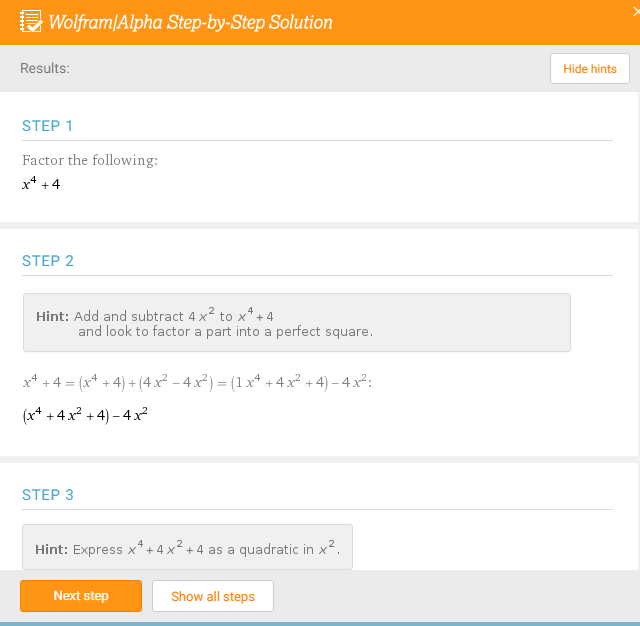Click the bold "Hint:" label in Step 3
The height and width of the screenshot is (626, 640).
coord(52,549)
